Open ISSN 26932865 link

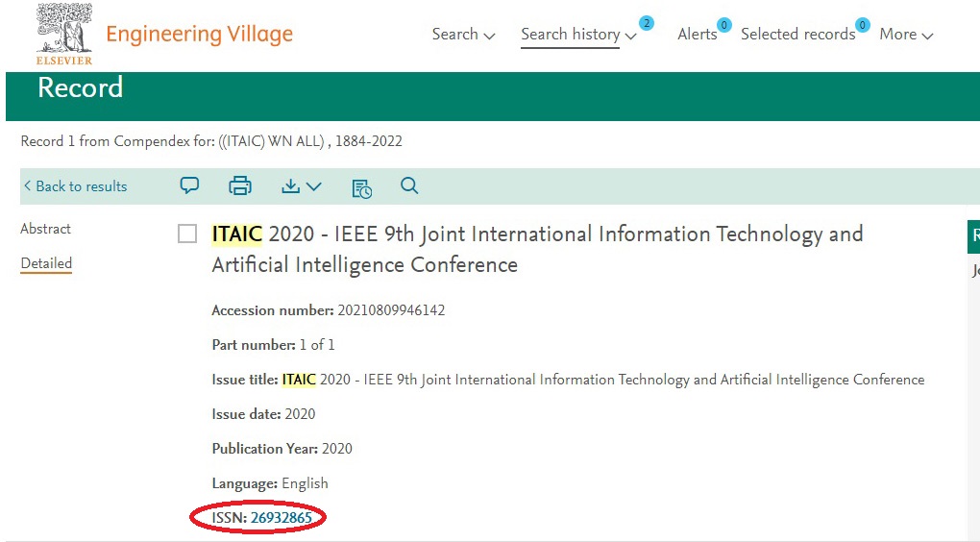point(282,518)
